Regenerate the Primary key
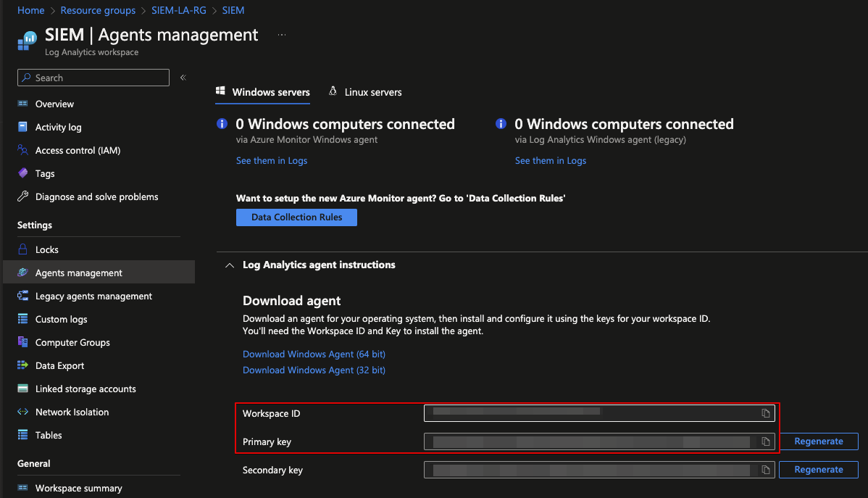 (818, 441)
